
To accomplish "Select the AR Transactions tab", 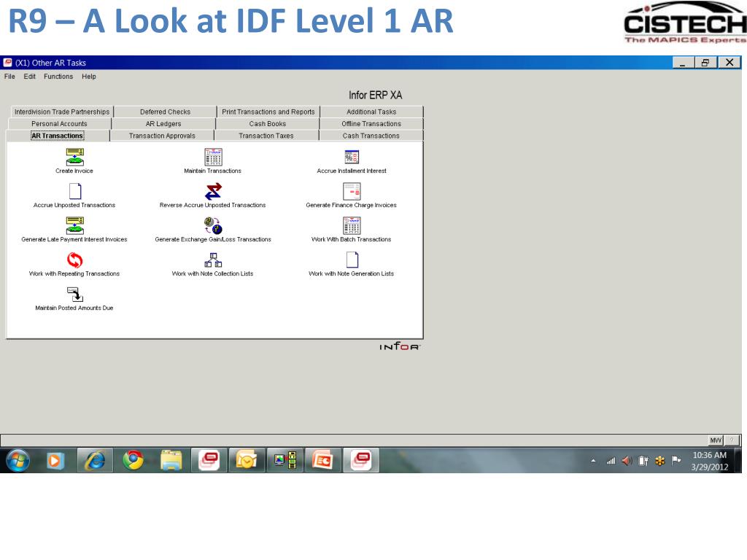I will tap(57, 136).
